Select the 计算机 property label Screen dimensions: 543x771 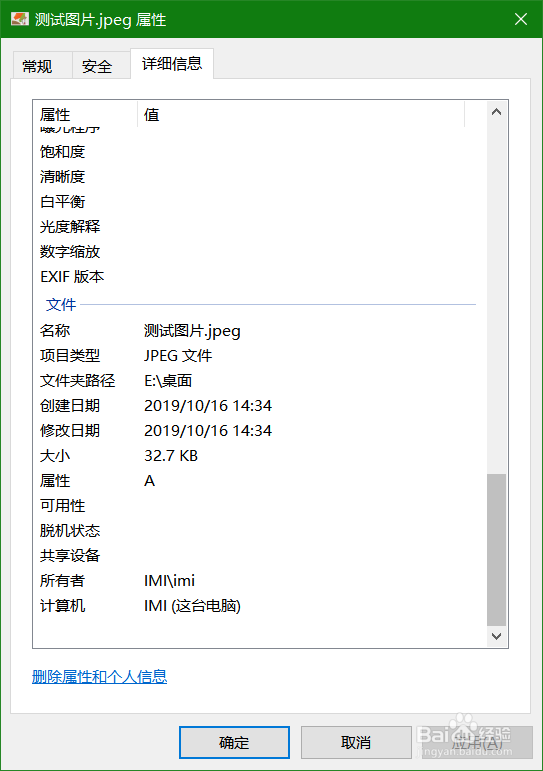pyautogui.click(x=62, y=606)
